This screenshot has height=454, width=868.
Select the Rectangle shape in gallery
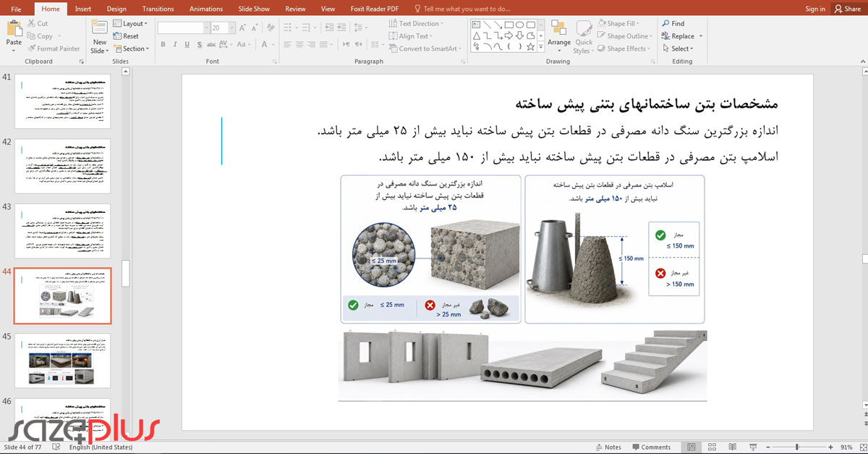pyautogui.click(x=509, y=24)
